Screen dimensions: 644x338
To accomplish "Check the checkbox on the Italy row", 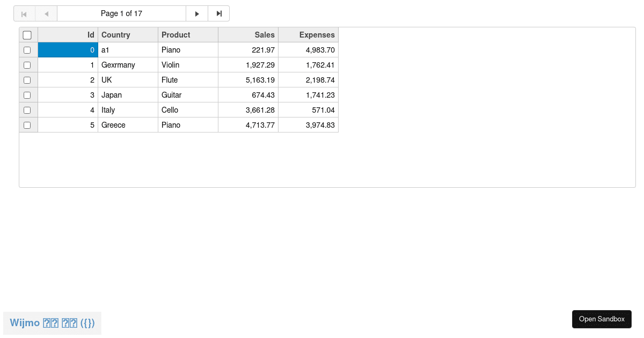I will [27, 109].
